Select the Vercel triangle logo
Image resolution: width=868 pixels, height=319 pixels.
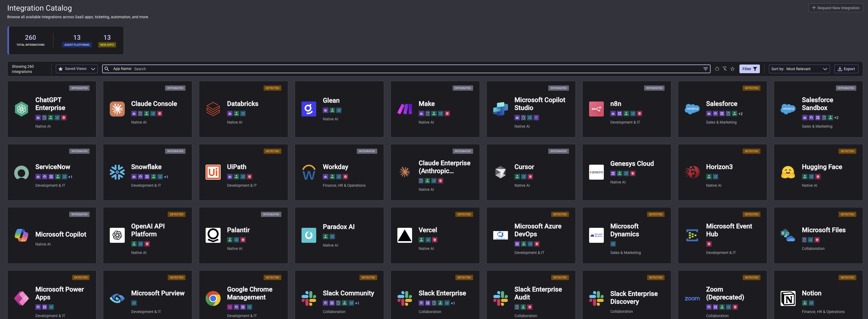click(405, 235)
